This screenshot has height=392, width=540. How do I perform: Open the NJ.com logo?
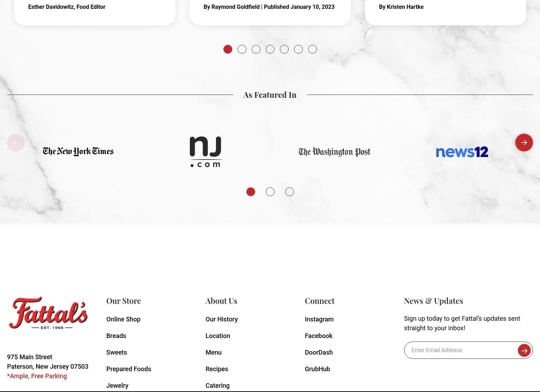[x=206, y=152]
